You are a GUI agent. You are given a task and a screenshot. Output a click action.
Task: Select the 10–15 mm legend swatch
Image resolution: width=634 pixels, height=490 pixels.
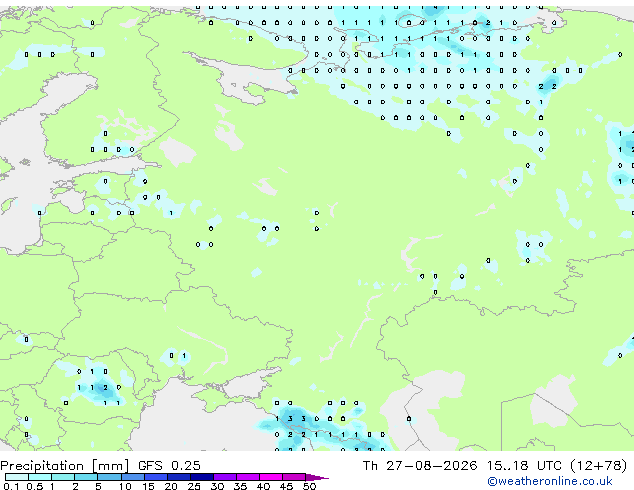pos(133,477)
